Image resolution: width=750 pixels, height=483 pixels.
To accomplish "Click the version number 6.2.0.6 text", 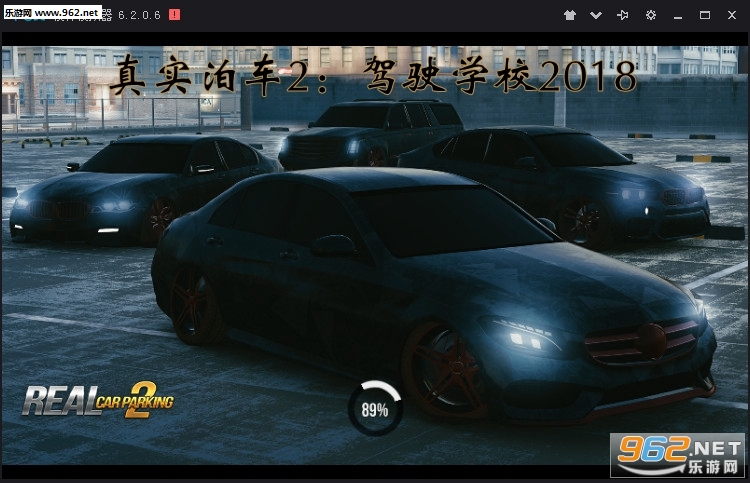I will click(139, 15).
